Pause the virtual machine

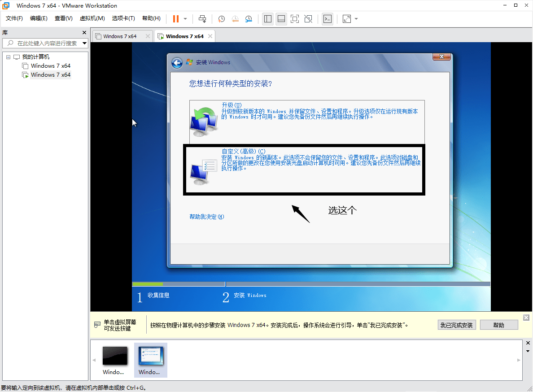(x=176, y=19)
